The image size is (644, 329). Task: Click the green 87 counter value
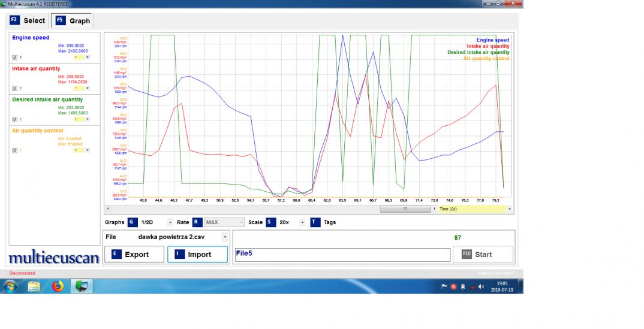[x=458, y=237]
